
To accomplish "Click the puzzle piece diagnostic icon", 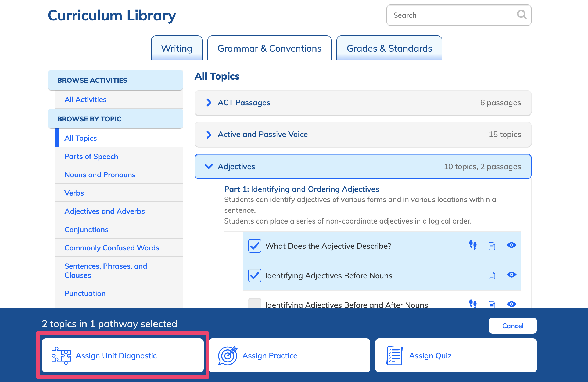I will (61, 355).
